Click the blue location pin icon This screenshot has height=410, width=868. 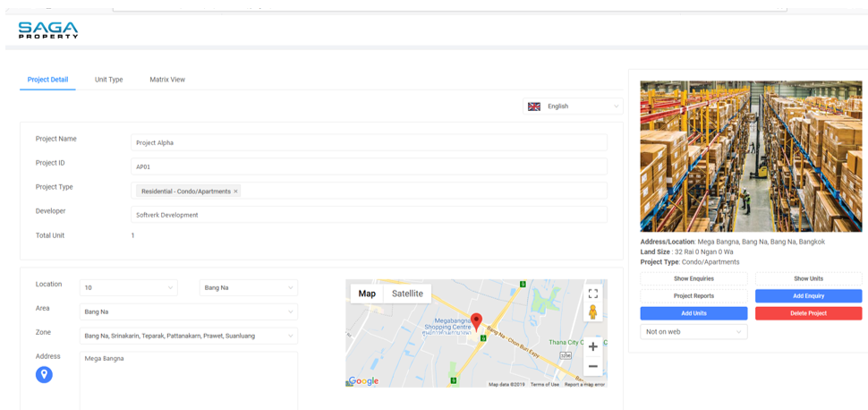44,374
